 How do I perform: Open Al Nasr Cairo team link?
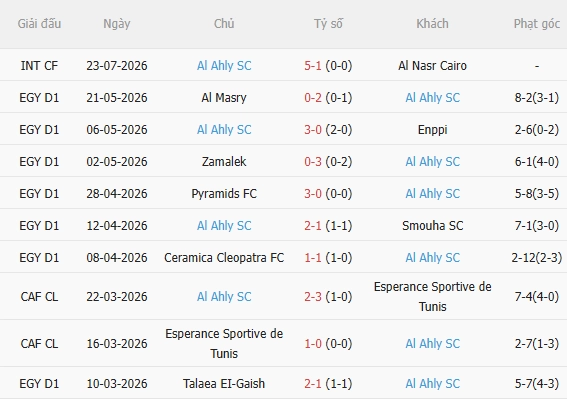(x=432, y=66)
